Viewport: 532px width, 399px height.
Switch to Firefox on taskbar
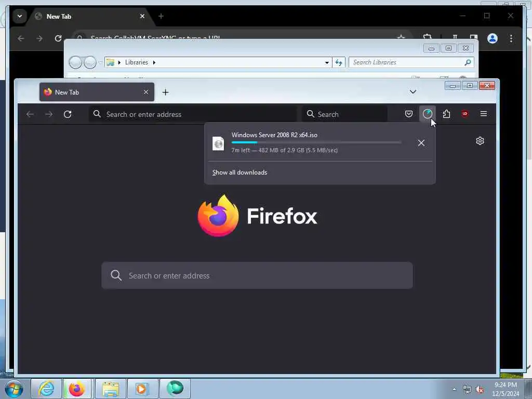(x=77, y=389)
